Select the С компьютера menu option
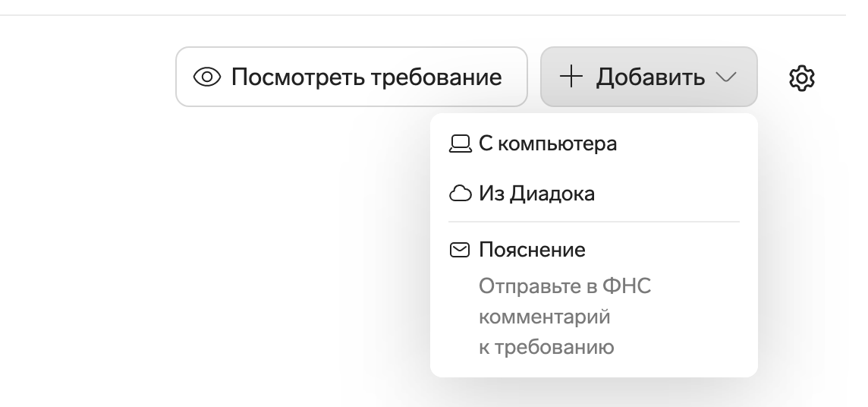This screenshot has width=868, height=407. (547, 144)
